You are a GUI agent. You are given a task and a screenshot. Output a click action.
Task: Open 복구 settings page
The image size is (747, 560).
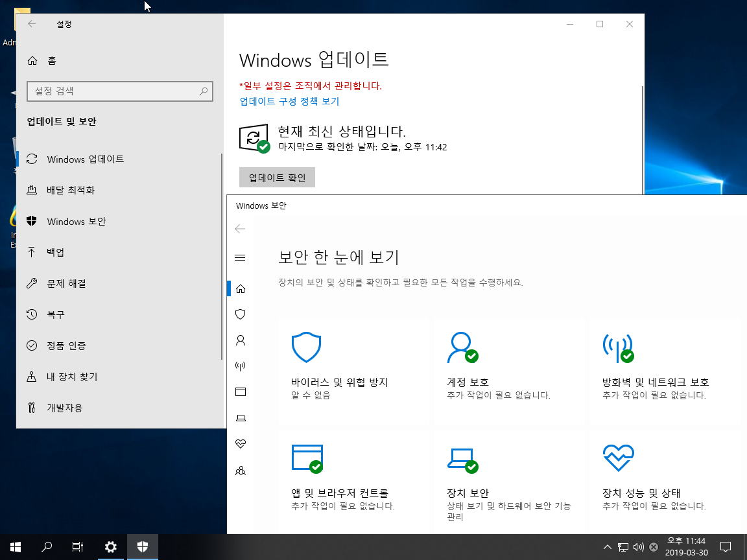coord(119,314)
